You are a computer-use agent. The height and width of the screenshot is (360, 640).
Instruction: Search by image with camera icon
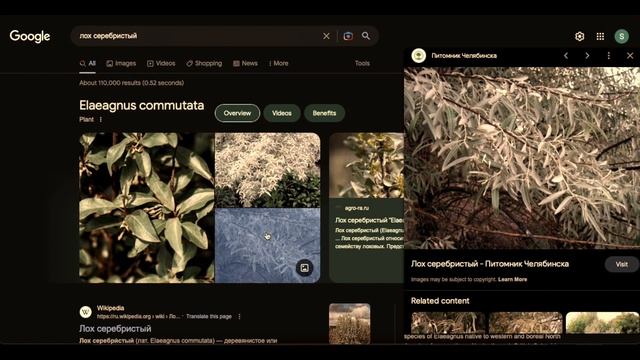(x=348, y=36)
